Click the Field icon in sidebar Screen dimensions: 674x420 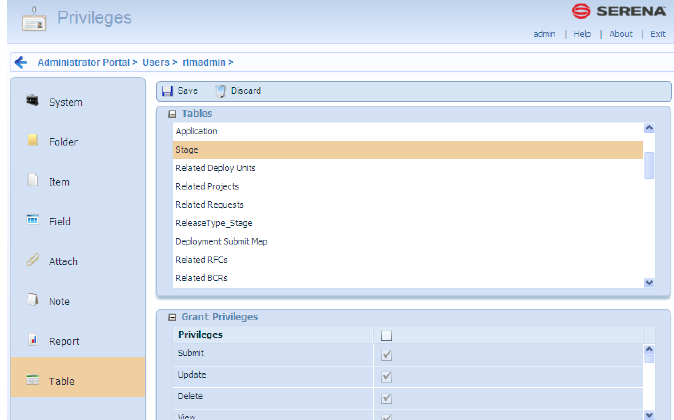(x=33, y=220)
